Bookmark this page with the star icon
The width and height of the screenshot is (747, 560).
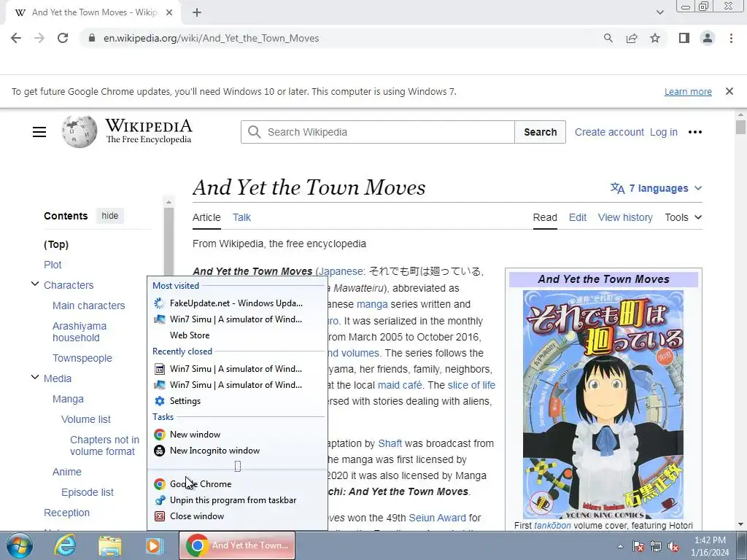(655, 38)
